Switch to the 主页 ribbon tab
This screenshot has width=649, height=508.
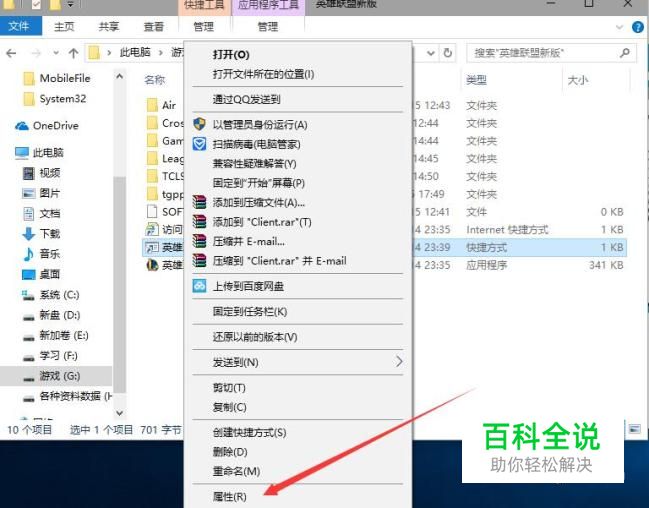[x=64, y=26]
